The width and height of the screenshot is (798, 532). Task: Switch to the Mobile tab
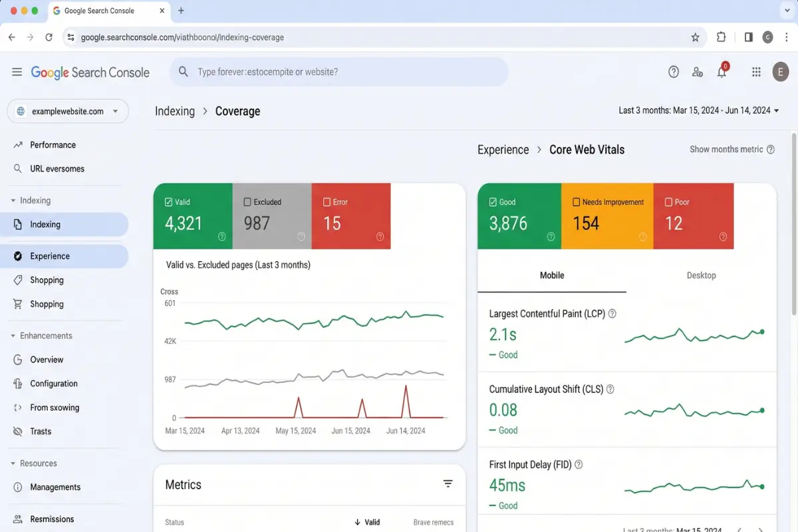point(552,275)
